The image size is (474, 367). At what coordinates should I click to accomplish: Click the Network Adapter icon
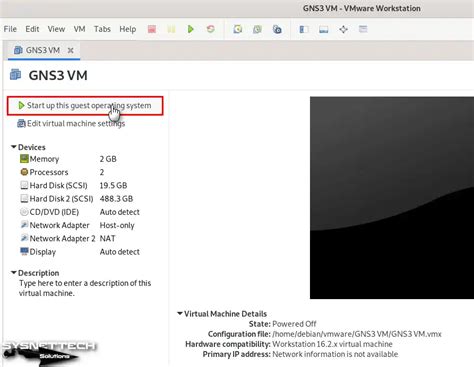coord(24,225)
